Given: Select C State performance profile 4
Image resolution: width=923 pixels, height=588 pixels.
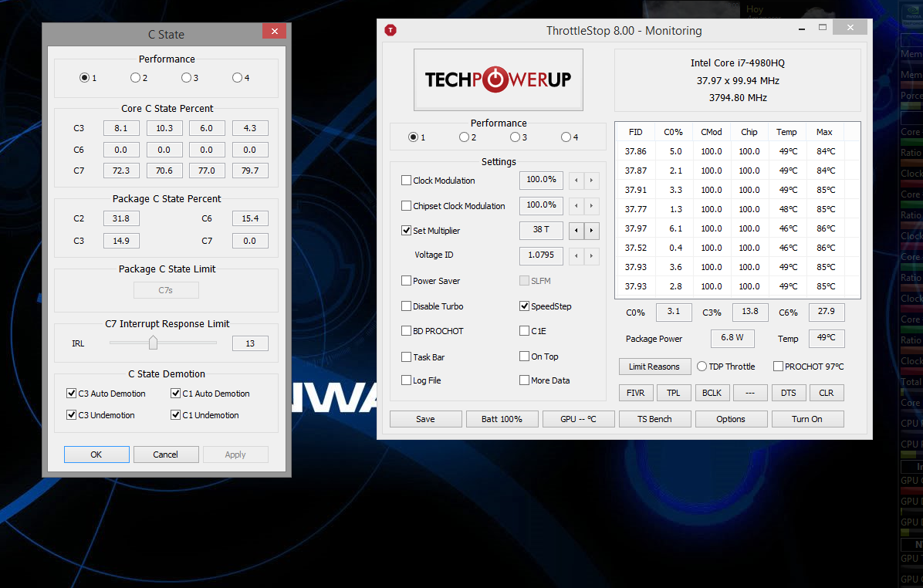Looking at the screenshot, I should tap(237, 78).
